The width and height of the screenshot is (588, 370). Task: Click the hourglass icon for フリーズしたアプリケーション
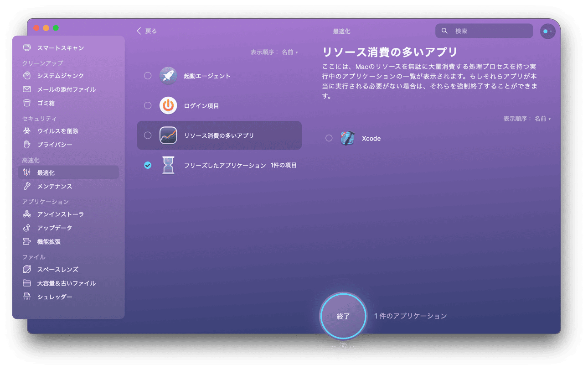point(168,165)
